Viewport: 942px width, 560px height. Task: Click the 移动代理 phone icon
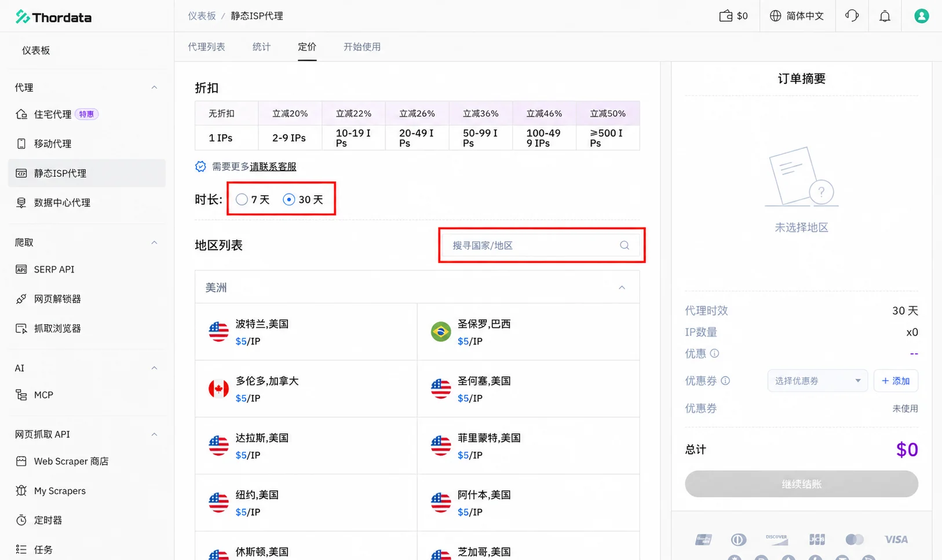pyautogui.click(x=21, y=144)
